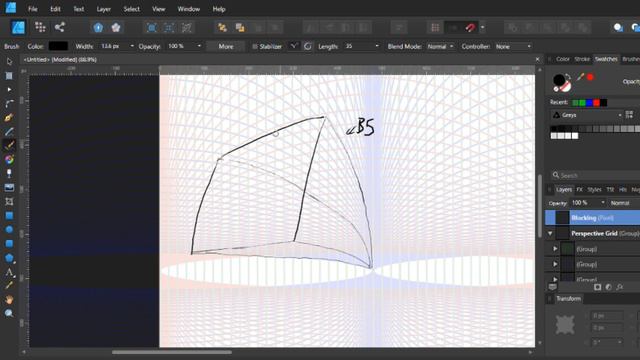The image size is (640, 360).
Task: Select the Vector Crop tool
Action: (9, 201)
